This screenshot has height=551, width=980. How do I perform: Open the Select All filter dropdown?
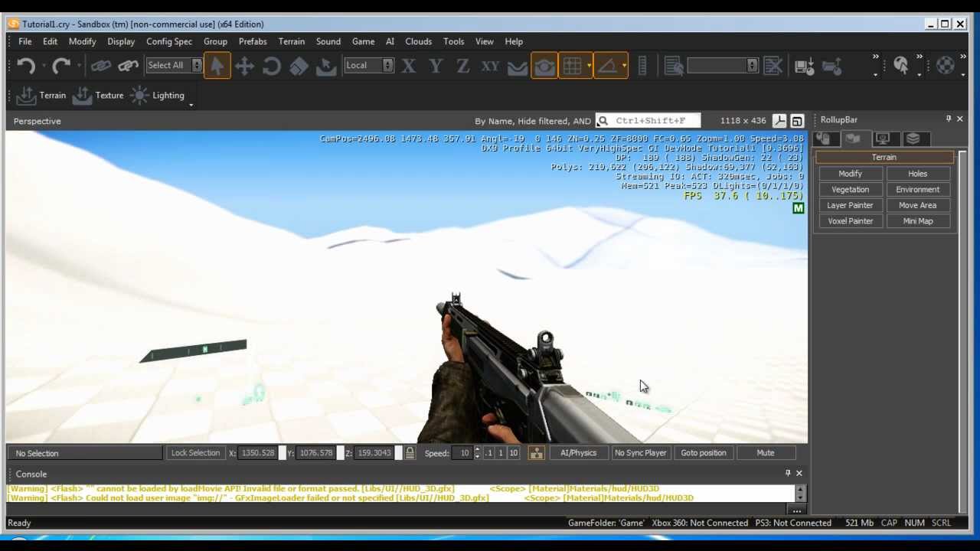pos(174,66)
